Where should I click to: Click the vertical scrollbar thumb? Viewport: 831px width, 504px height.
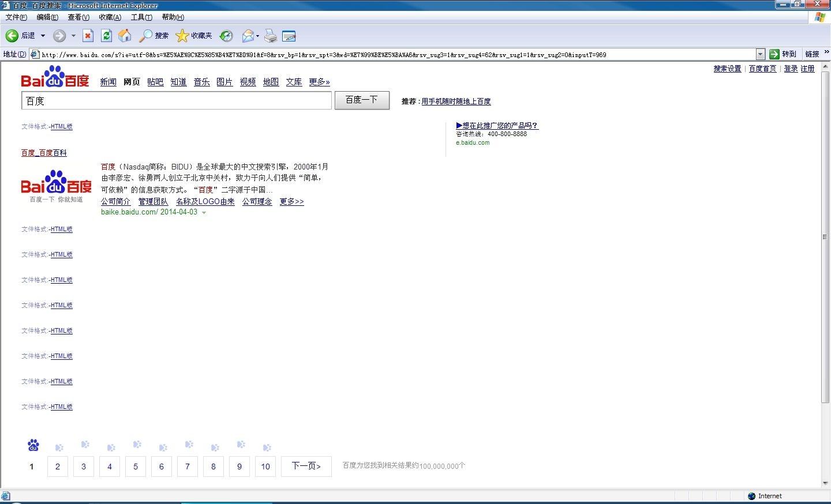tap(825, 236)
